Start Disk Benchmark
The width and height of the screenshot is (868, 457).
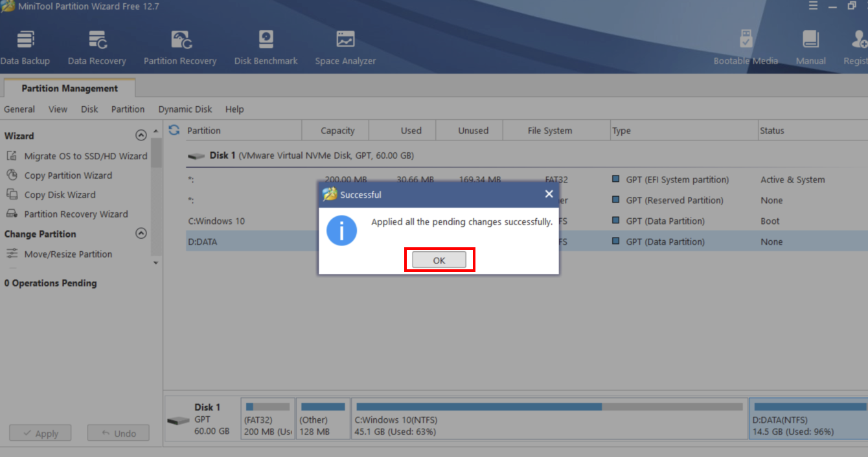click(x=266, y=45)
